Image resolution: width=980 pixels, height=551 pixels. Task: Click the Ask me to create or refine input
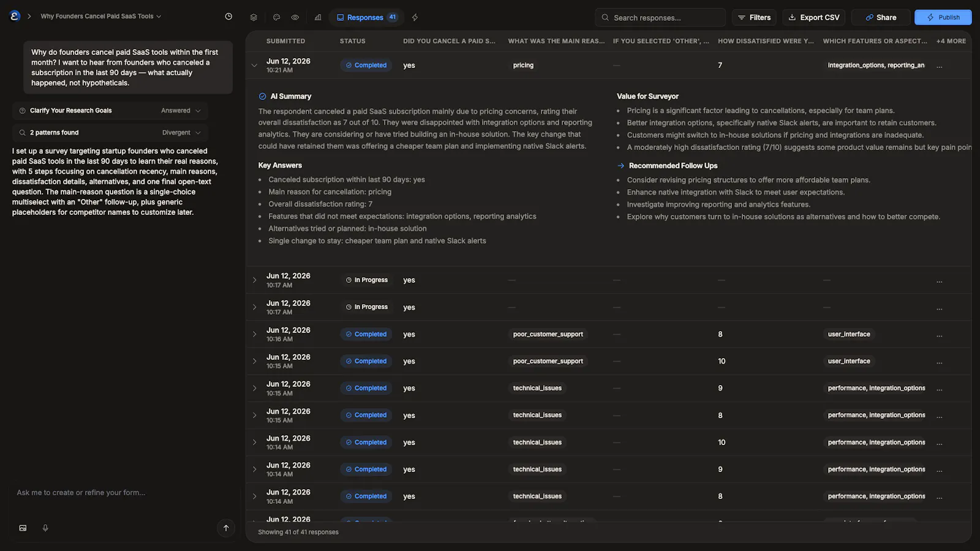(x=123, y=493)
